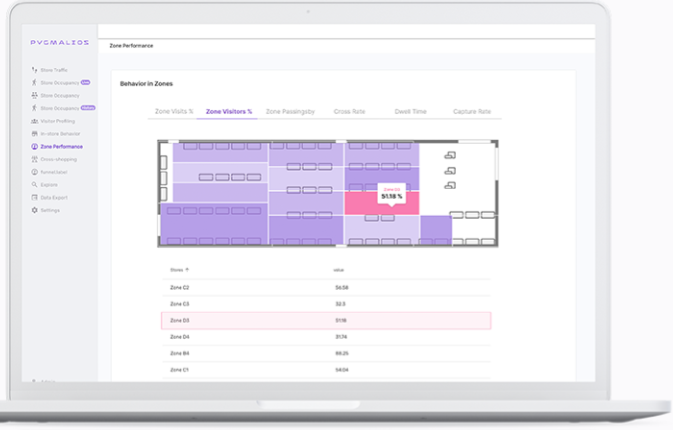This screenshot has width=673, height=430.
Task: Open the Capture Rate tab
Action: [471, 112]
